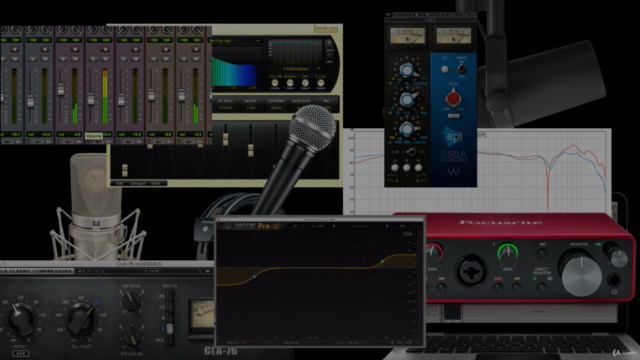Toggle the API 550A polarity button
Viewport: 640px width, 360px height.
coord(445,69)
